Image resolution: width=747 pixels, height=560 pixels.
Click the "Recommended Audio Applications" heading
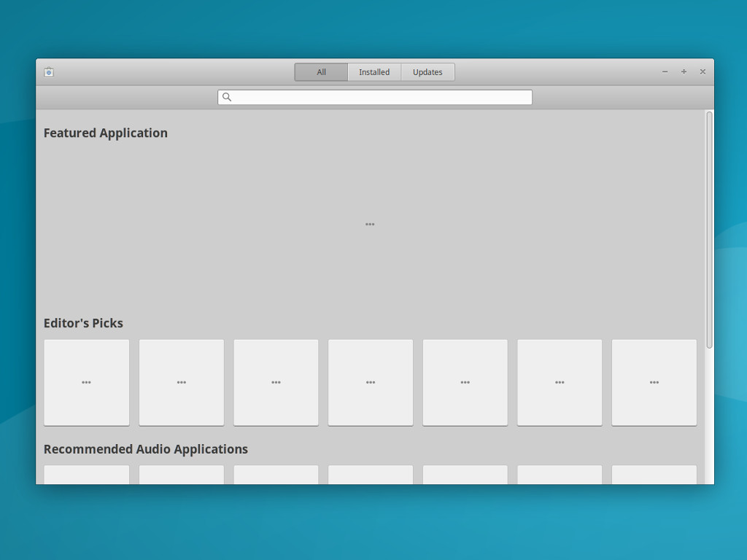146,449
